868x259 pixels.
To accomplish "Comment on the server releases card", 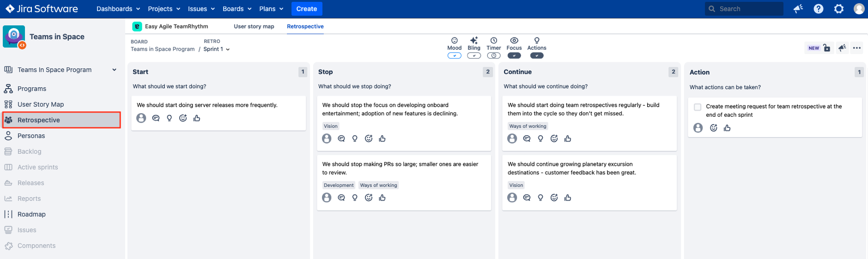I will pyautogui.click(x=156, y=118).
